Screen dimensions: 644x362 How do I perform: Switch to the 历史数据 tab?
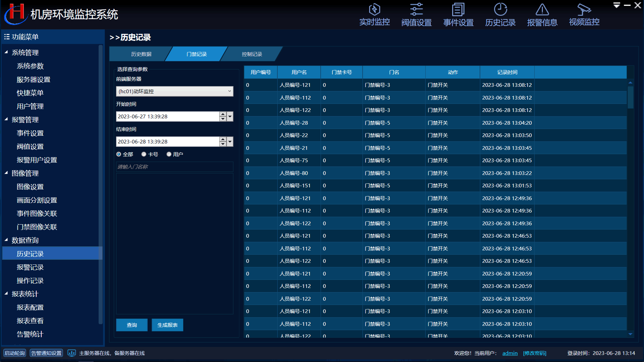coord(141,54)
